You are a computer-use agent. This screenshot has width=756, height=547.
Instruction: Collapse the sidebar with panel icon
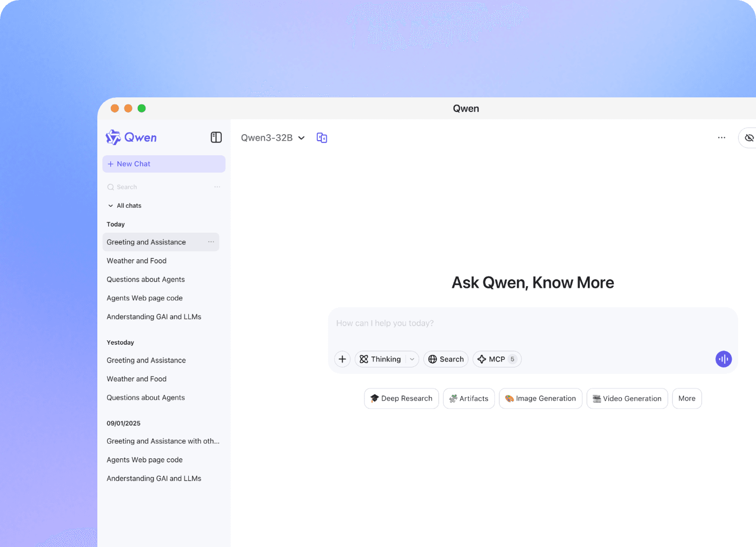click(216, 137)
